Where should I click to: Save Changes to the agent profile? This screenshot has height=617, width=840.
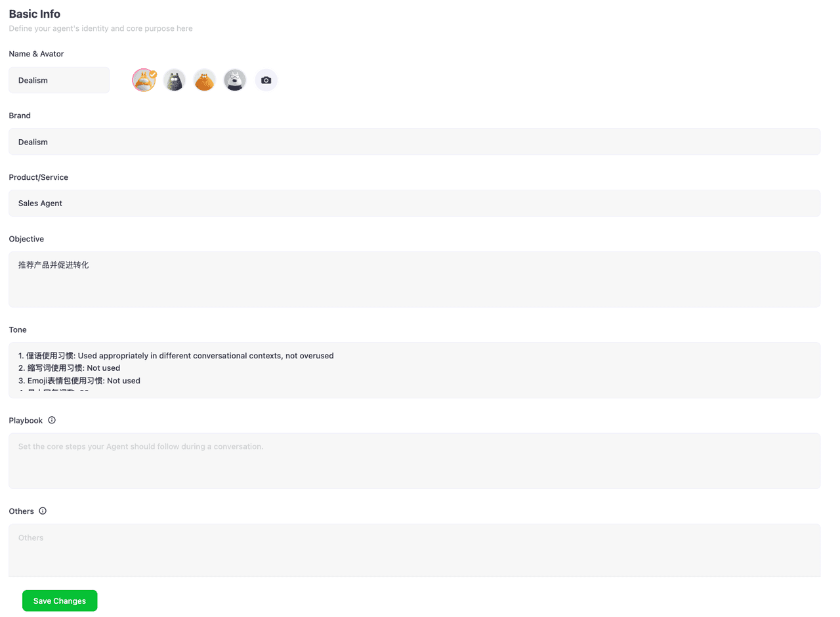60,601
